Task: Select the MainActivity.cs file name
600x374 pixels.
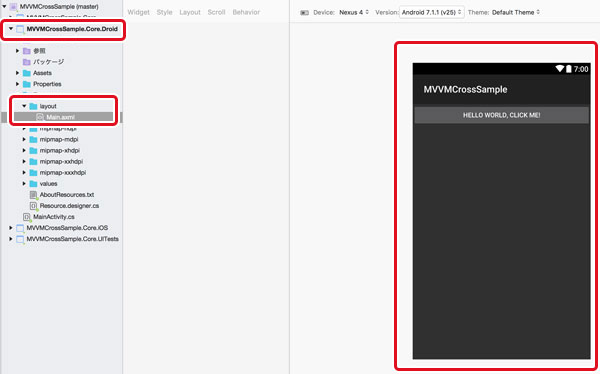Action: tap(54, 217)
